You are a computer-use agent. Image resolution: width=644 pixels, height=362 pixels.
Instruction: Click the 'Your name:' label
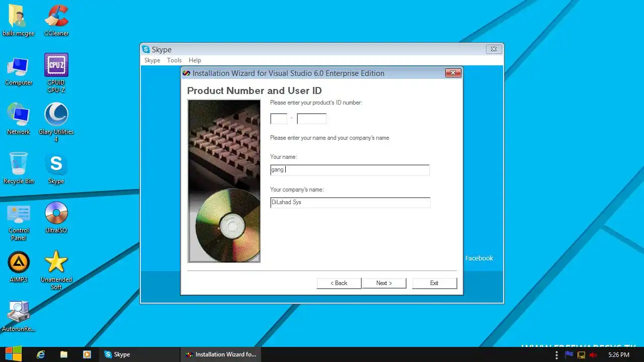(x=284, y=157)
